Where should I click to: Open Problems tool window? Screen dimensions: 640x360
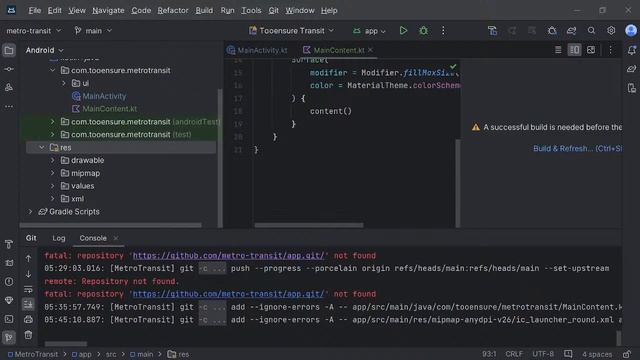coord(9,282)
